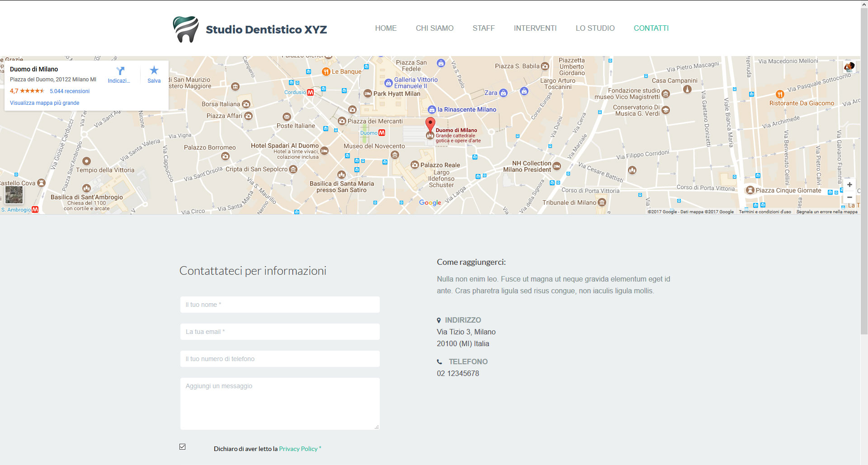Select INTERVENTI in the navigation

point(535,28)
